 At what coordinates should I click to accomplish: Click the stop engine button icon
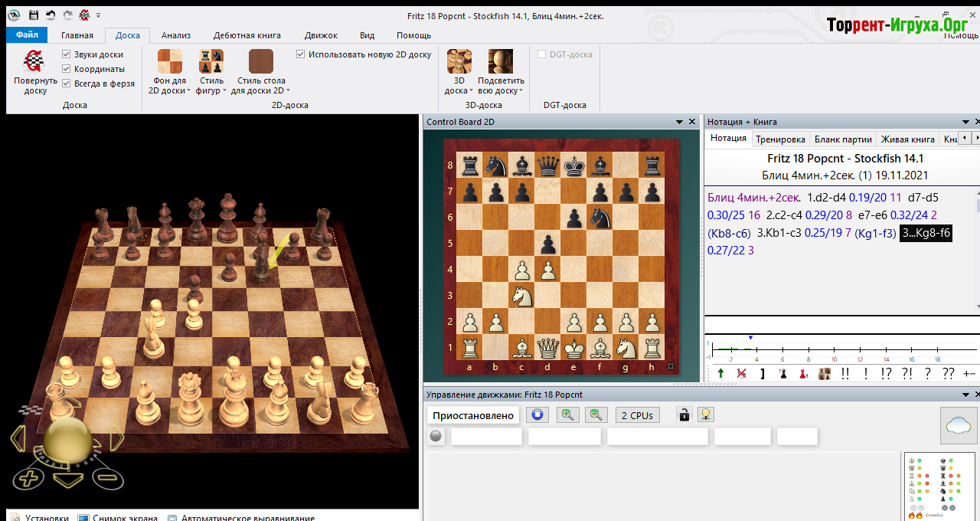pos(537,415)
